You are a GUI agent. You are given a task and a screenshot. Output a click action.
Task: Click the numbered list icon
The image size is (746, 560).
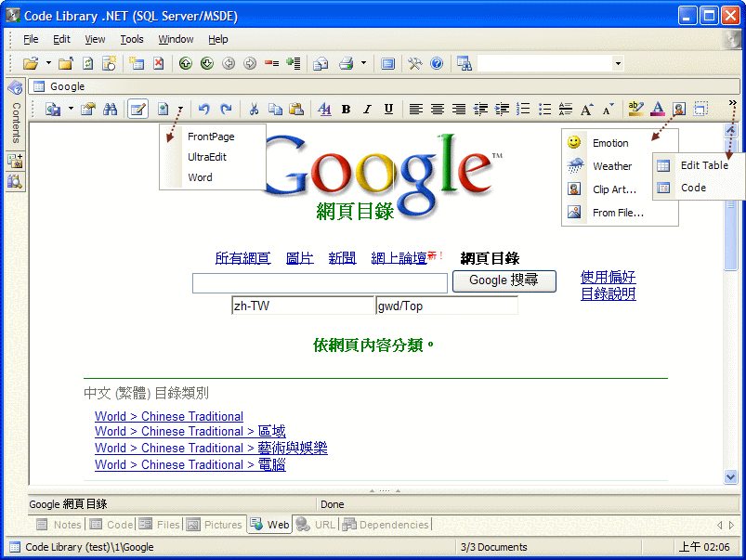(x=523, y=110)
